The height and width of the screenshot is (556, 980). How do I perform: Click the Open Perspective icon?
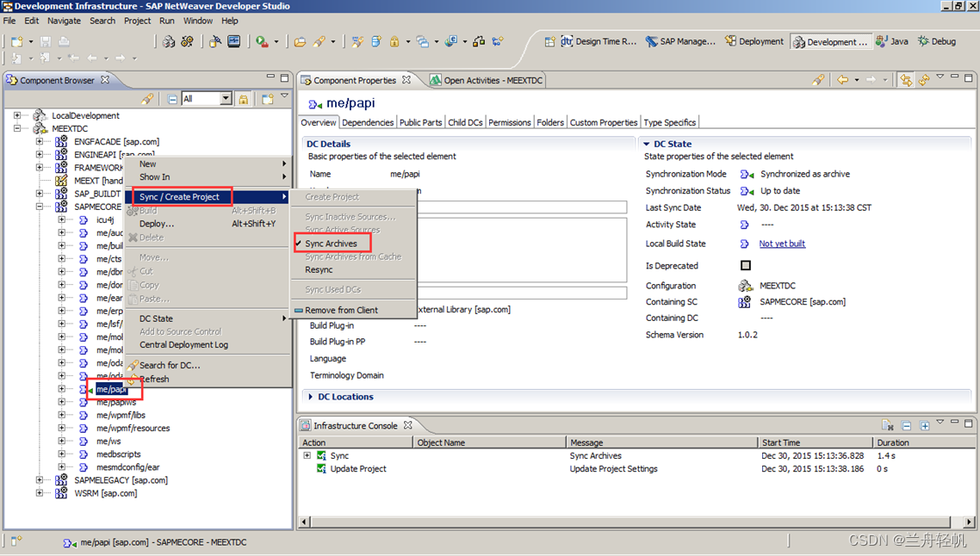coord(549,42)
